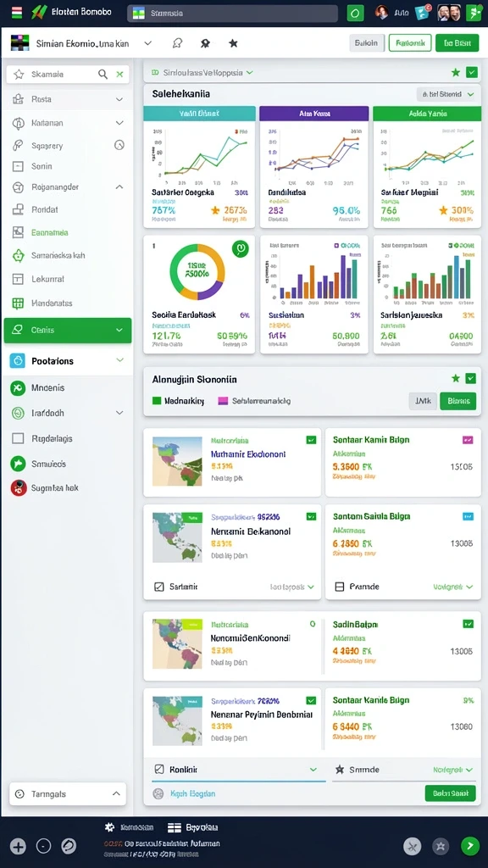Click the green Blams button

pos(457,401)
